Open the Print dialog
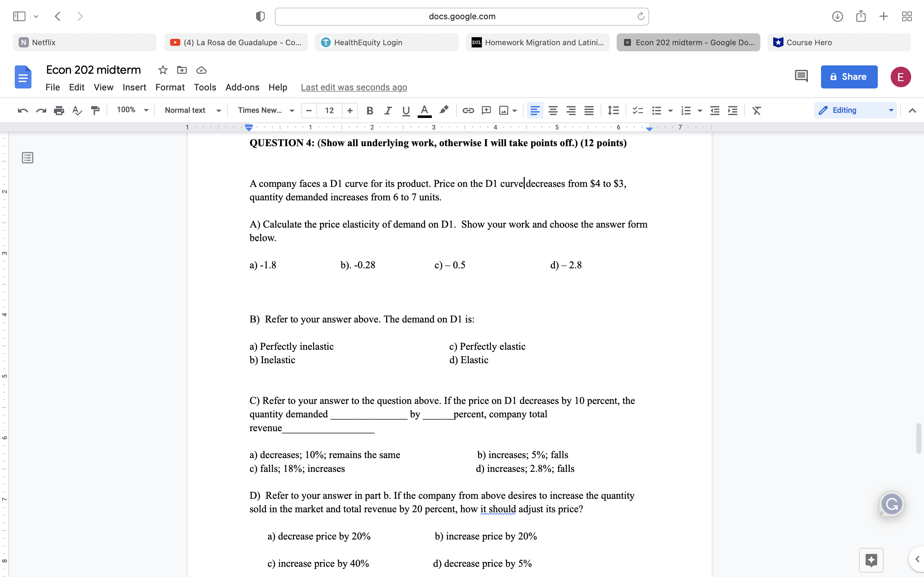Image resolution: width=924 pixels, height=577 pixels. [x=59, y=110]
